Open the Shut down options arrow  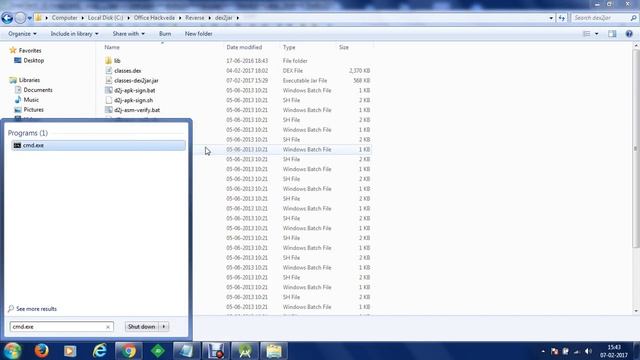click(164, 327)
